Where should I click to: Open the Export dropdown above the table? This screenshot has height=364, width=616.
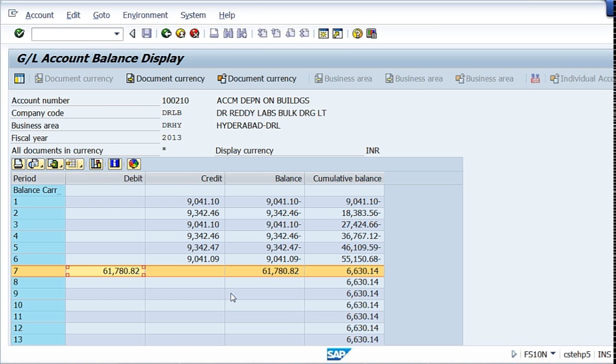point(54,164)
